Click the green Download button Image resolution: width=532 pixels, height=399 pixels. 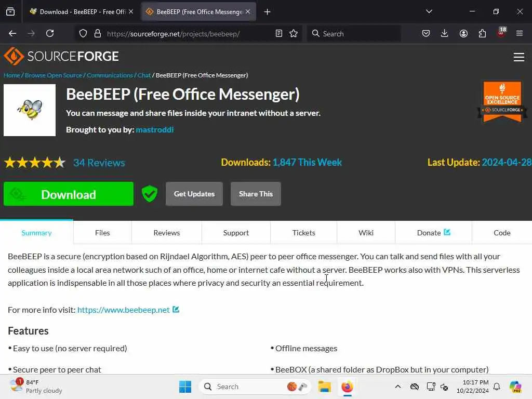tap(69, 194)
